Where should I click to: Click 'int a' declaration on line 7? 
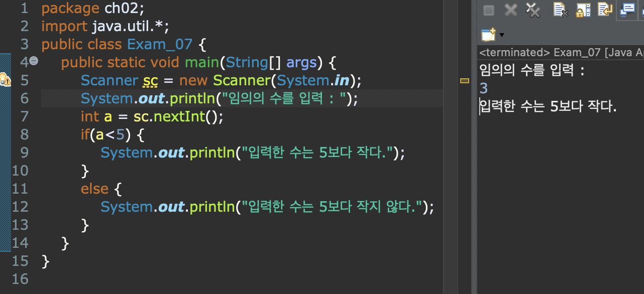tap(96, 116)
